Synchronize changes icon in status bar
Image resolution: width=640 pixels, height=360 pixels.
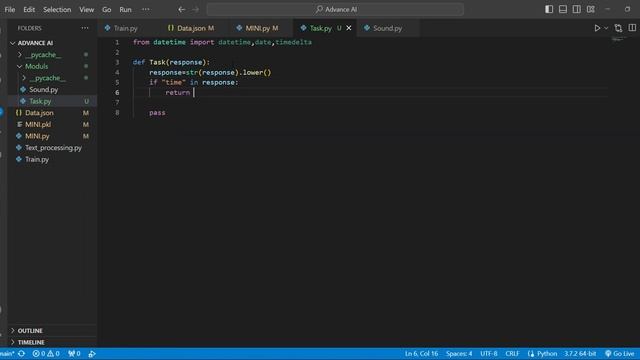coord(22,354)
